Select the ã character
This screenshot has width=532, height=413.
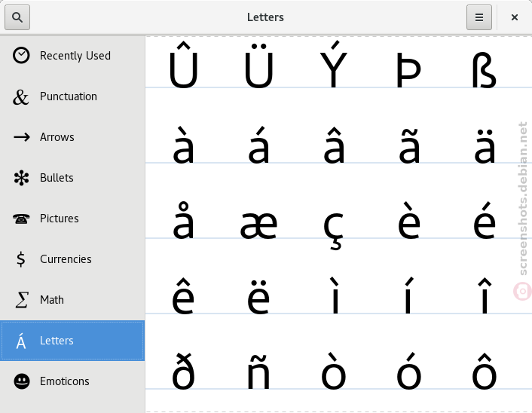409,146
